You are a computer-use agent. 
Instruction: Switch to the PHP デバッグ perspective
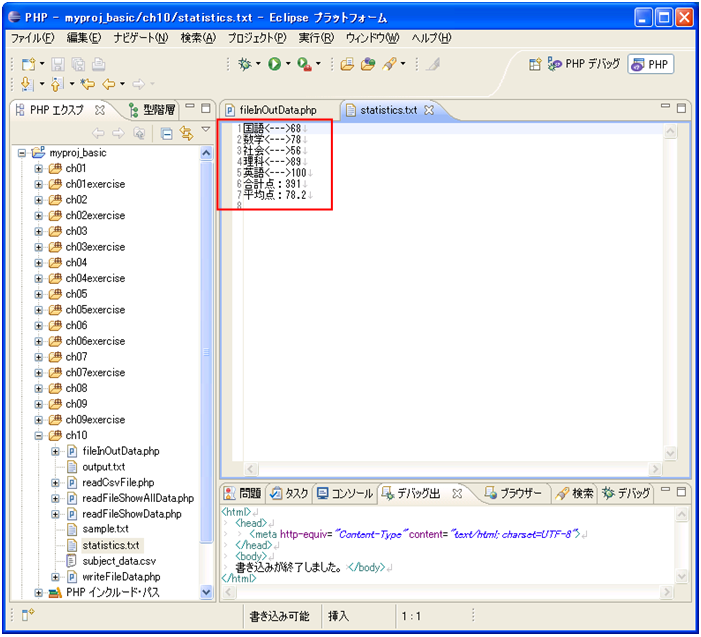tap(584, 64)
